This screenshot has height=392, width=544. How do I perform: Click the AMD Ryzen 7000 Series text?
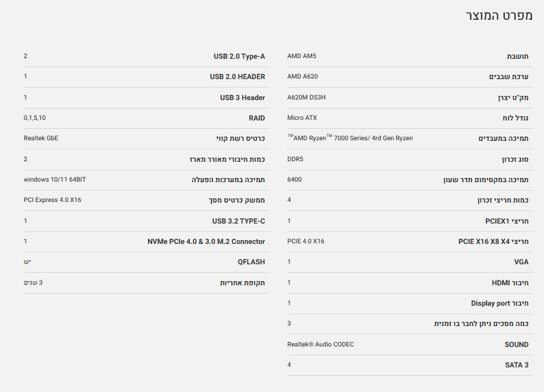pyautogui.click(x=350, y=138)
